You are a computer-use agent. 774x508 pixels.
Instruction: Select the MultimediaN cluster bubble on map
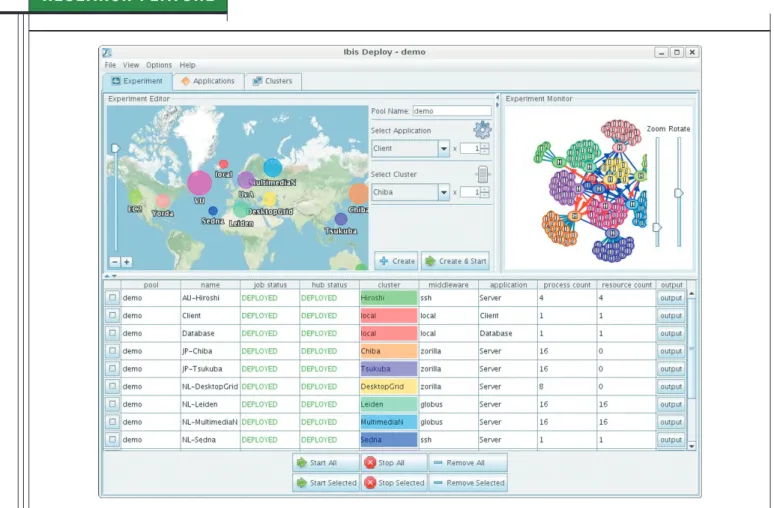(272, 168)
